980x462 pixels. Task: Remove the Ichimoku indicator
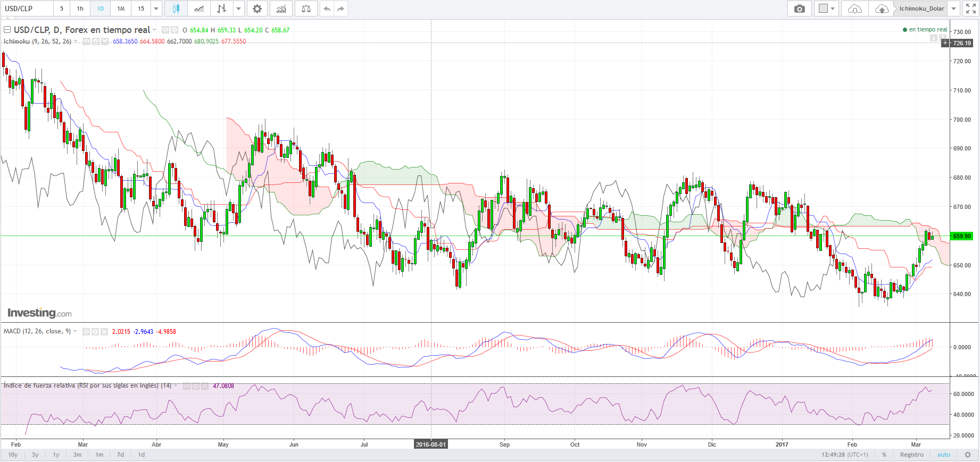(104, 41)
